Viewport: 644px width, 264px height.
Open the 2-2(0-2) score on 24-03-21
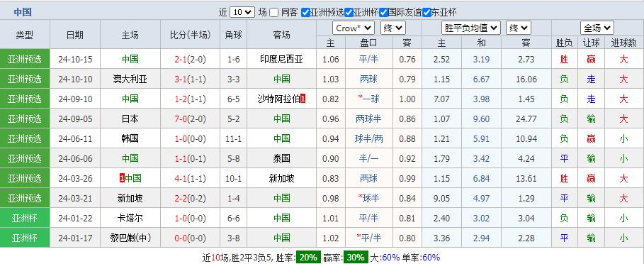(x=190, y=198)
